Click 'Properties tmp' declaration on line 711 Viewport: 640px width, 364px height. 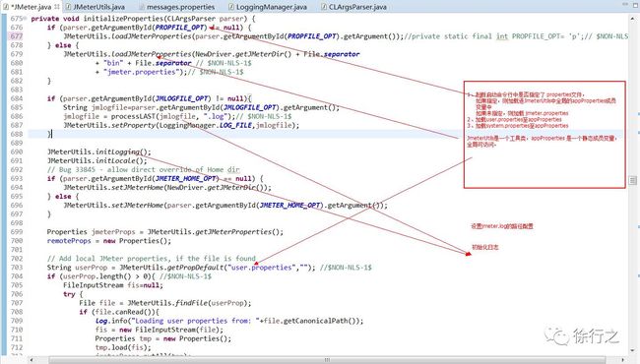123,338
